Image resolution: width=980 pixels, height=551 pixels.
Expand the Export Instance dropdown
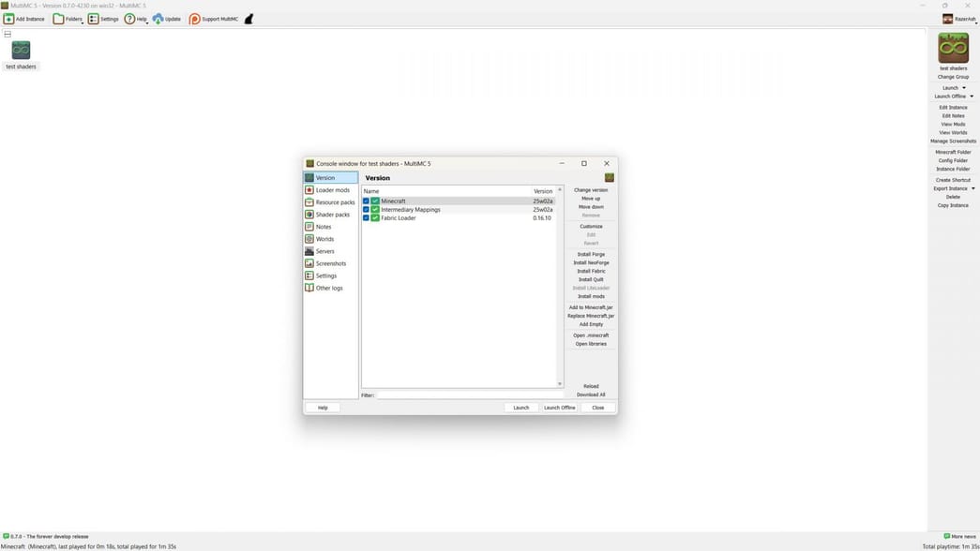pos(972,187)
